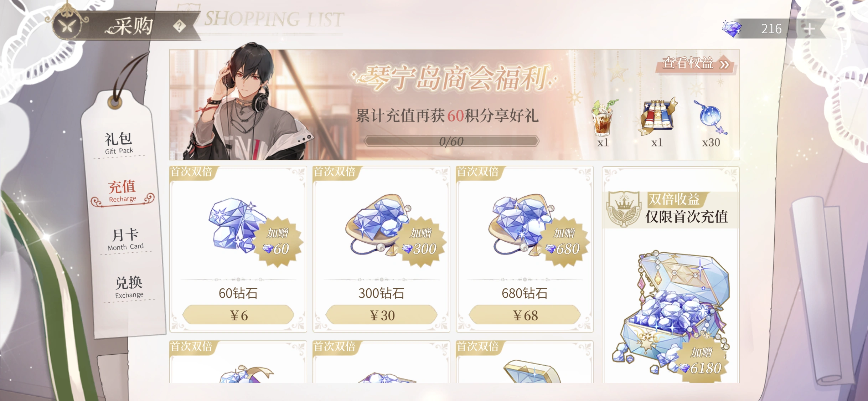Click the 60 diamonds gem image

pyautogui.click(x=237, y=225)
